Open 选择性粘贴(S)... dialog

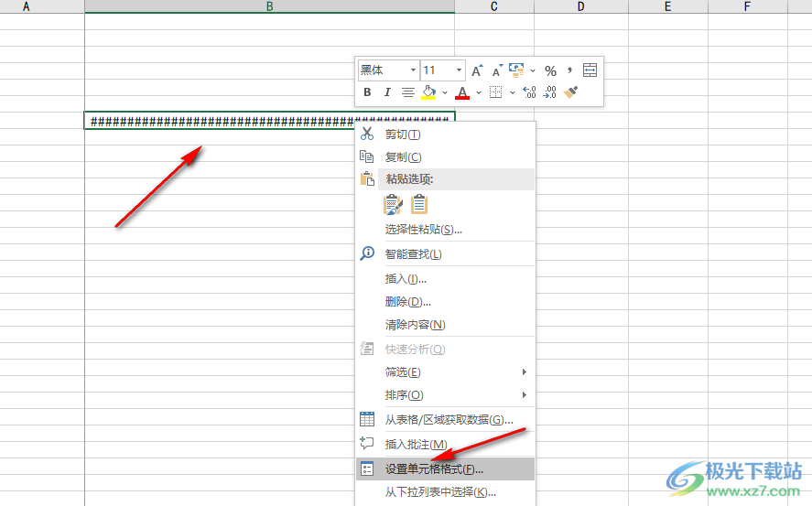(445, 229)
